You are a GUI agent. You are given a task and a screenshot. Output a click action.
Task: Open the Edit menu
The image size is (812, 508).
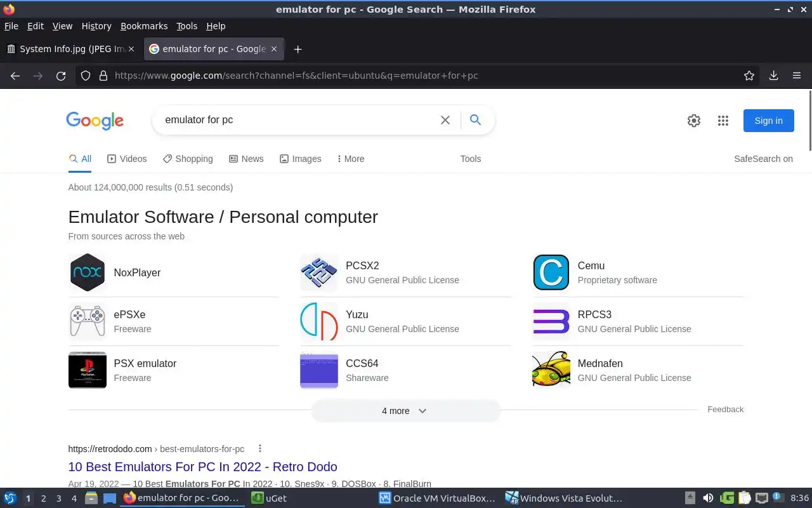click(x=36, y=26)
